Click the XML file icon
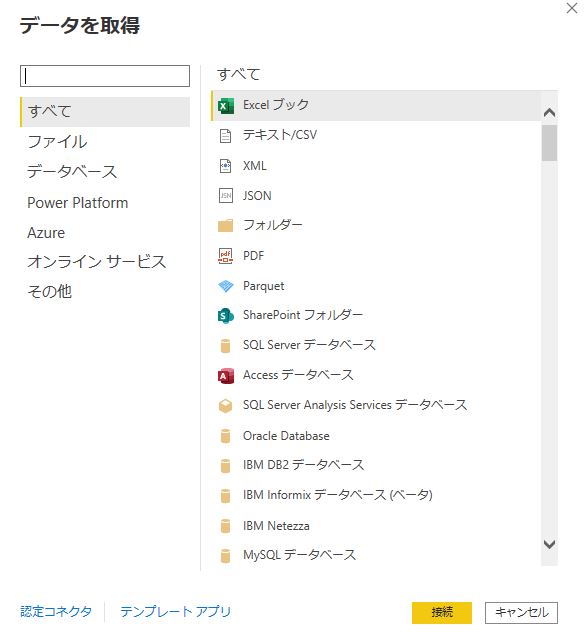The image size is (586, 636). pyautogui.click(x=225, y=166)
